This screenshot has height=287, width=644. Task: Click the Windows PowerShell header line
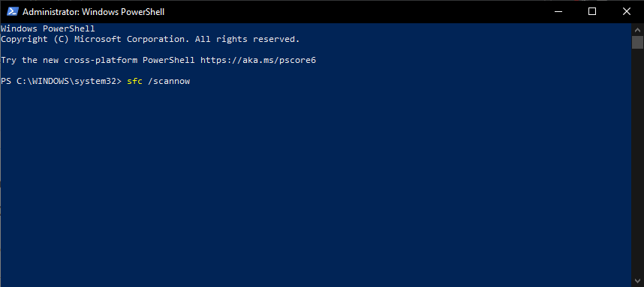coord(47,28)
